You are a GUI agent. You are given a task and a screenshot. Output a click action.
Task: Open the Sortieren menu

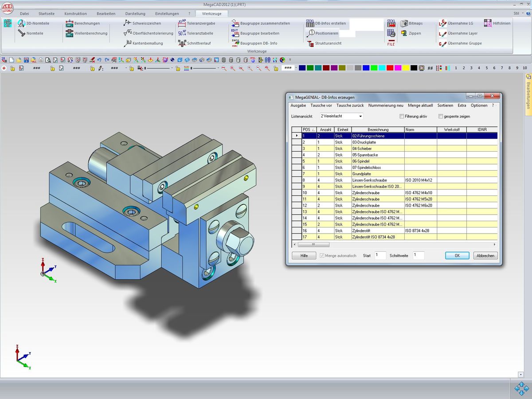pos(445,106)
